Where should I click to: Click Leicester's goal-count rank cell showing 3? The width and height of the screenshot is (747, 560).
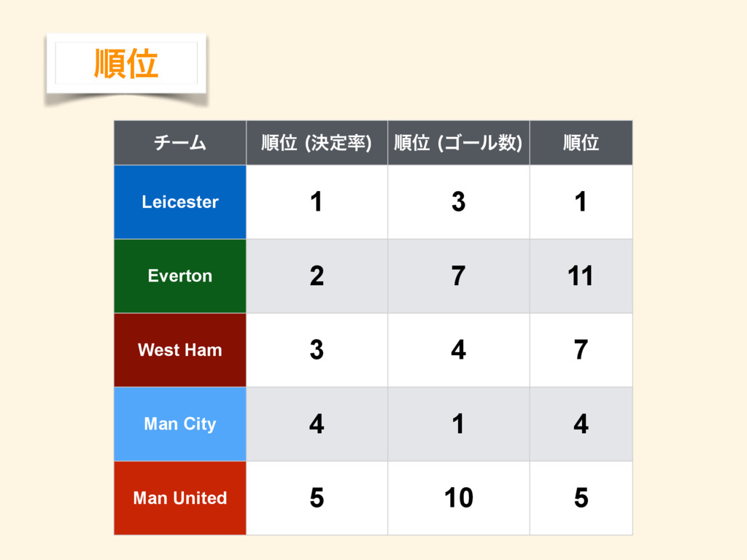click(x=458, y=202)
